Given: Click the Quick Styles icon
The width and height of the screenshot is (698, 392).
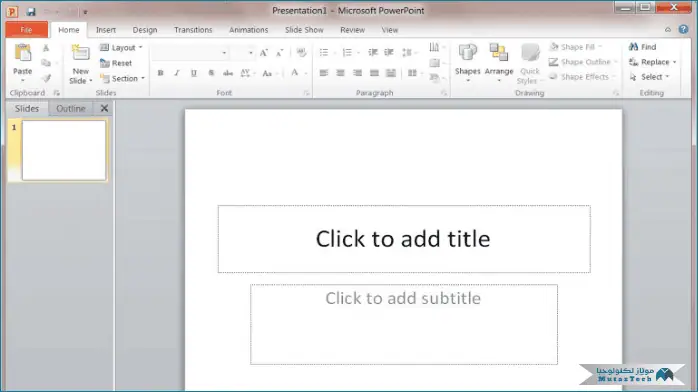Looking at the screenshot, I should point(530,53).
